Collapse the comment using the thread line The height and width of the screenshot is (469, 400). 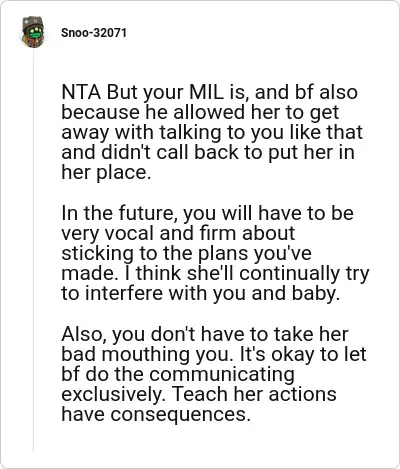coord(33,250)
